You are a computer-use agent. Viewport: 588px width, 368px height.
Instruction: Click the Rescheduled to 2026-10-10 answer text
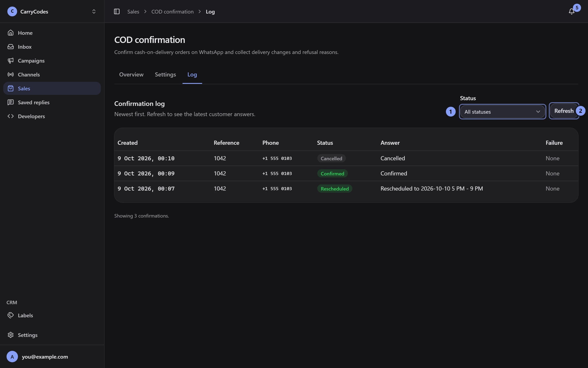pos(432,188)
